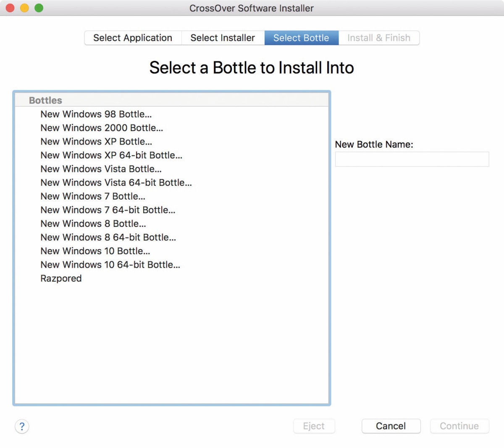Pick New Windows 7 64-bit Bottle...
Viewport: 504px width, 448px height.
click(x=172, y=210)
